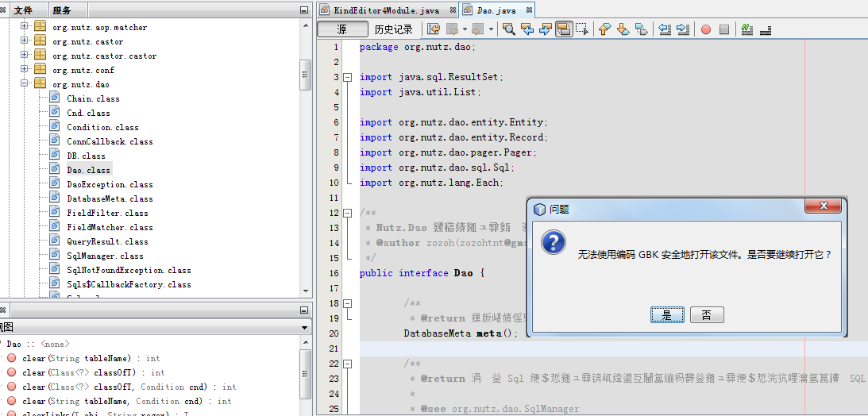Screen dimensions: 868x416
Task: Expand org.nutz.conf package node
Action: coord(24,69)
